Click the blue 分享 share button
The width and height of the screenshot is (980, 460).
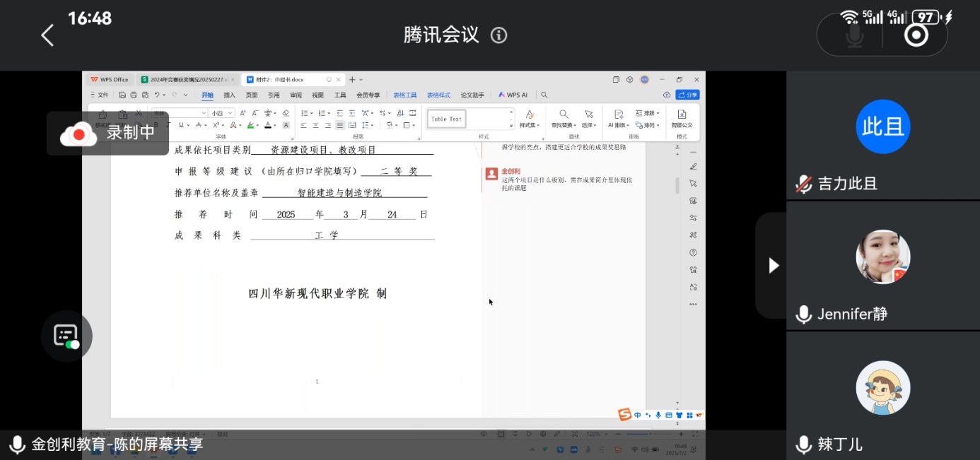tap(687, 95)
